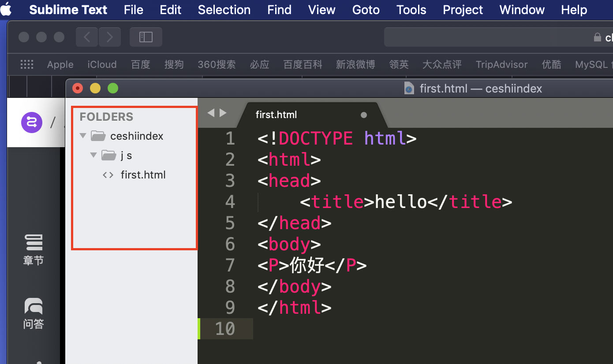Open the Window menu

(522, 10)
